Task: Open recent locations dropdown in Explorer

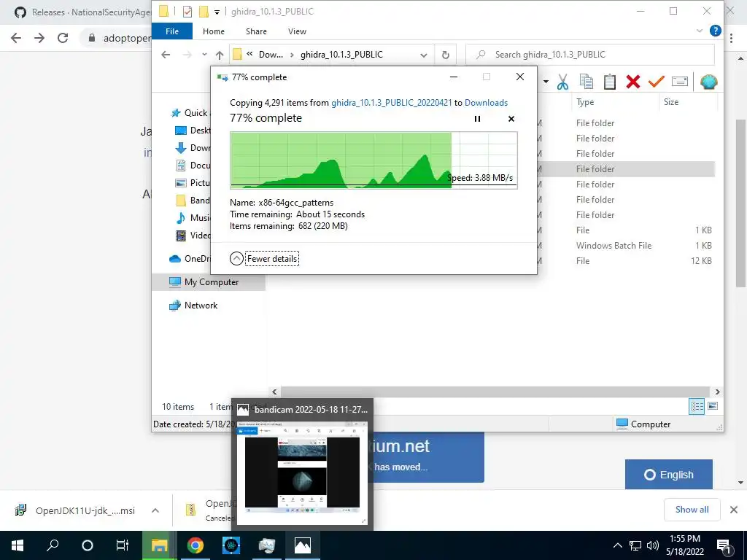Action: pos(204,55)
